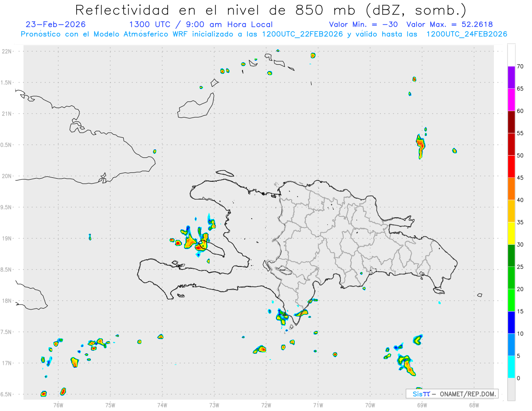The width and height of the screenshot is (532, 411).
Task: Click the '71W' longitude axis label
Action: (318, 405)
